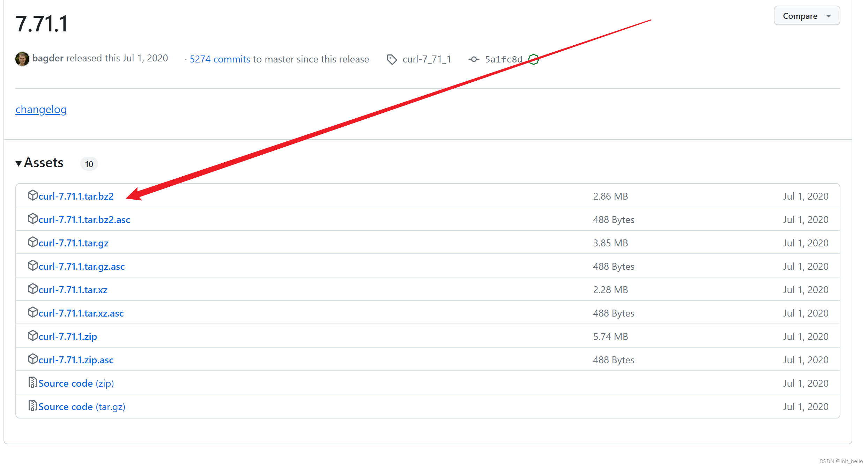The width and height of the screenshot is (868, 467).
Task: Click the date in curl-7.71.1.tar.bz2 row
Action: pos(806,196)
